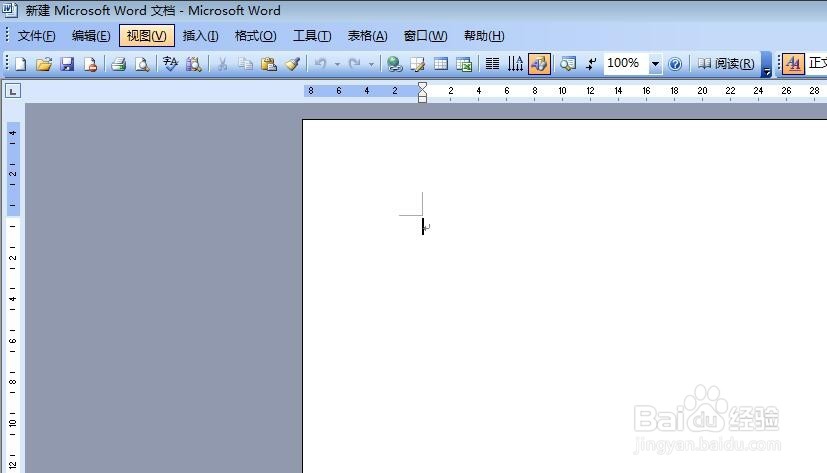The height and width of the screenshot is (473, 827).
Task: Open the style box showing 正文
Action: (817, 64)
